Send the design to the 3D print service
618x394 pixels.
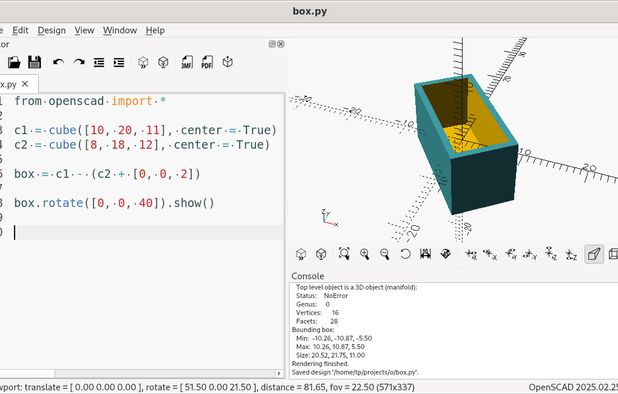point(227,62)
